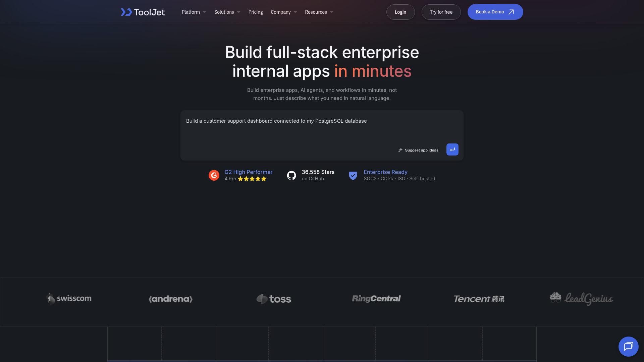644x362 pixels.
Task: Open the chat widget bubble
Action: pyautogui.click(x=628, y=346)
